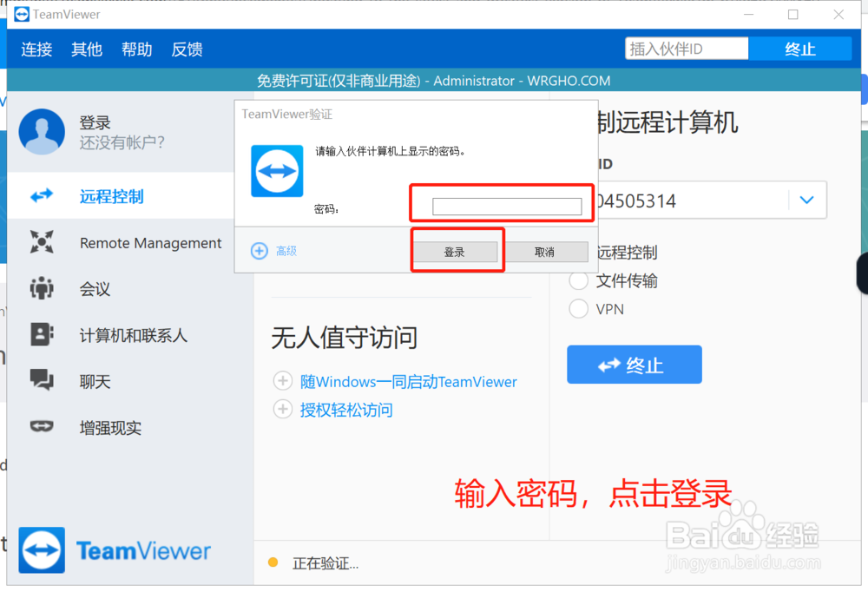Screen dimensions: 868x592
Task: Click the blue 终止 connect button
Action: pos(635,365)
